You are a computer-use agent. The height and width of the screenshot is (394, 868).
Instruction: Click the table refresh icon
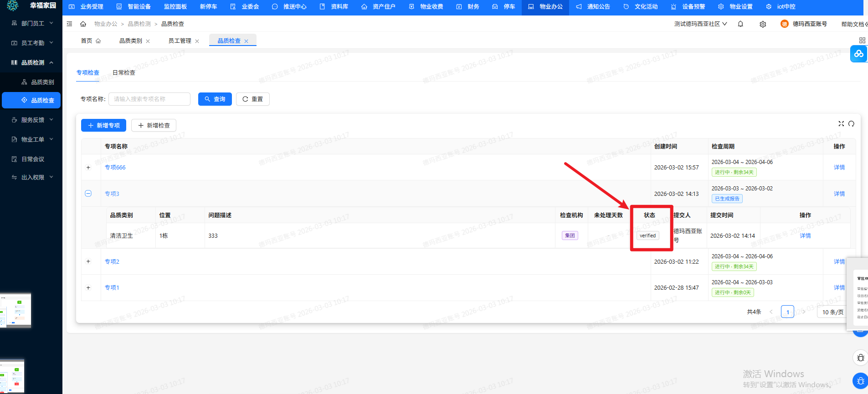point(851,124)
